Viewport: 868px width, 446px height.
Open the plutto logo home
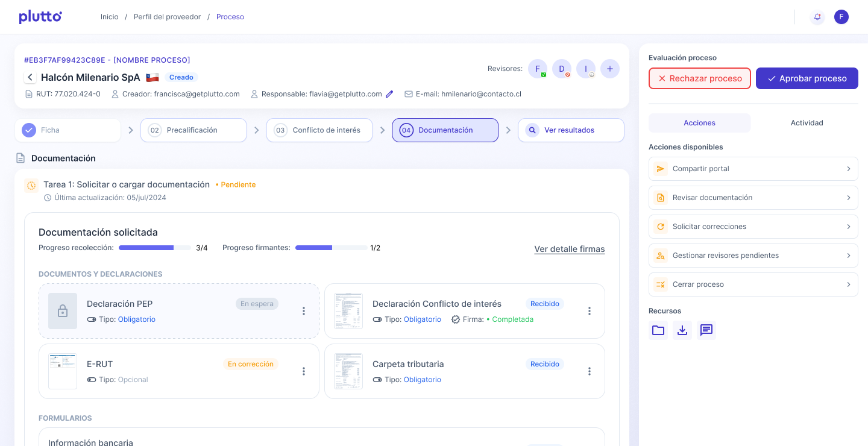click(40, 17)
